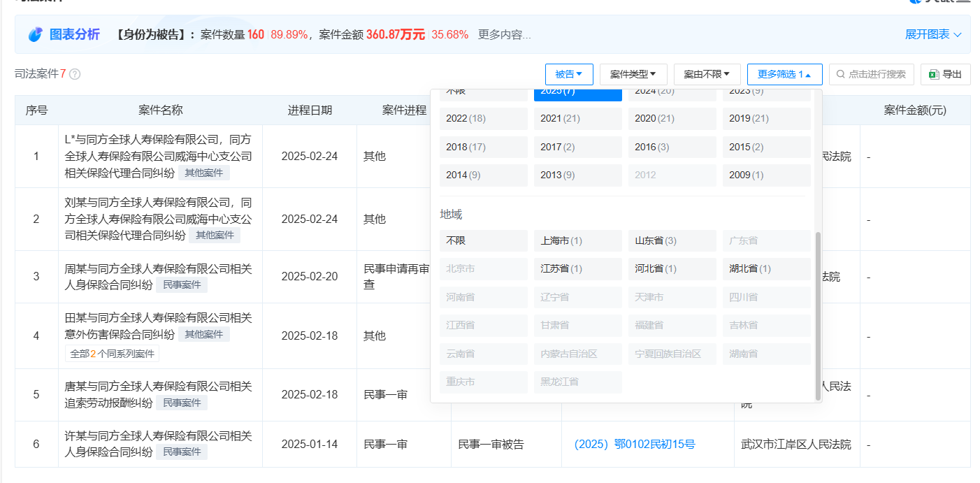Select year filter 2016(3)

coord(672,147)
